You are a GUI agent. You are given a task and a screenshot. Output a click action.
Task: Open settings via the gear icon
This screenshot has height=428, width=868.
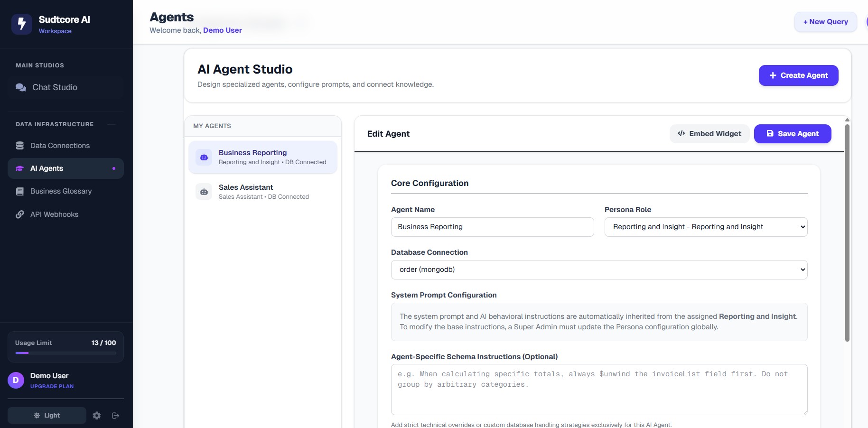pos(97,415)
